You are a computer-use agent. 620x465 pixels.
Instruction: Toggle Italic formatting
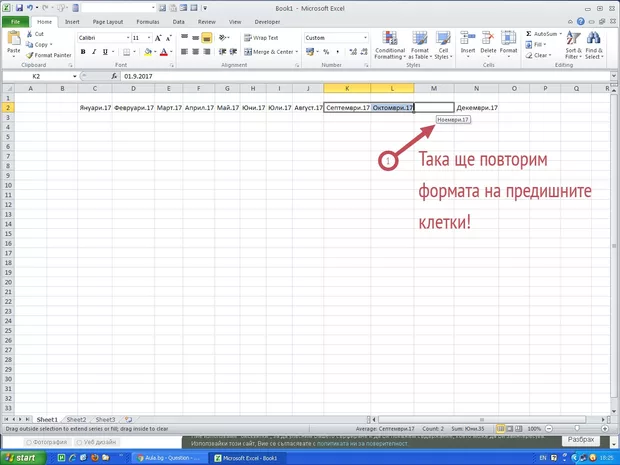pyautogui.click(x=93, y=52)
